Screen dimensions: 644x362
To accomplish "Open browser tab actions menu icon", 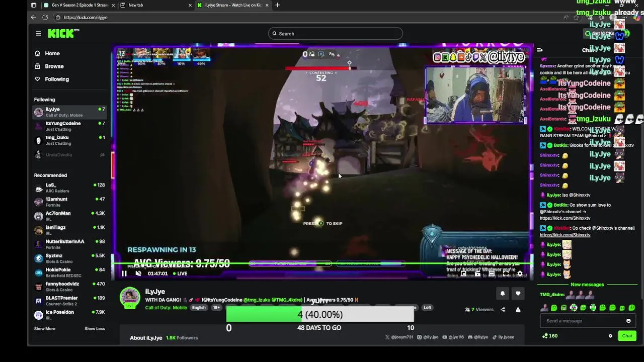I will click(x=34, y=5).
